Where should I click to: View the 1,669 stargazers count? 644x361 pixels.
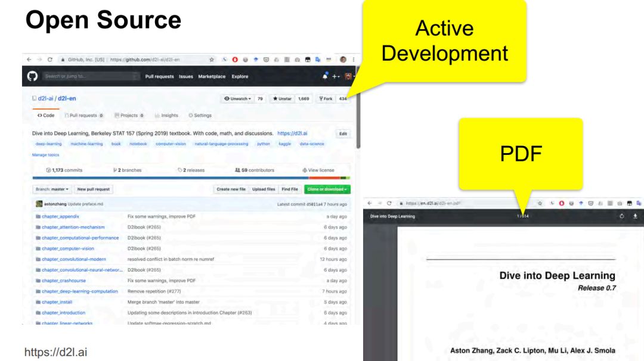pyautogui.click(x=304, y=98)
